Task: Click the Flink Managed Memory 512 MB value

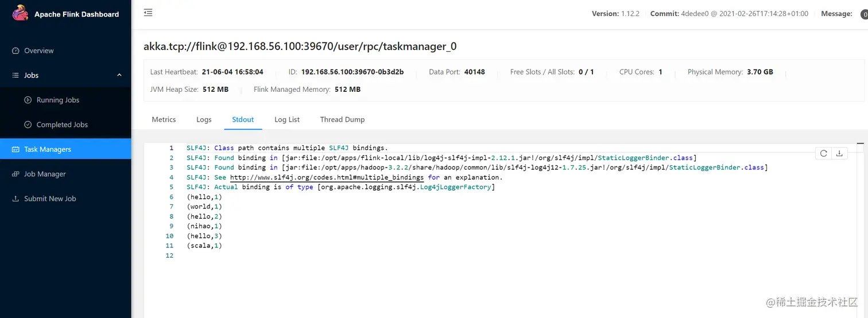Action: point(347,90)
